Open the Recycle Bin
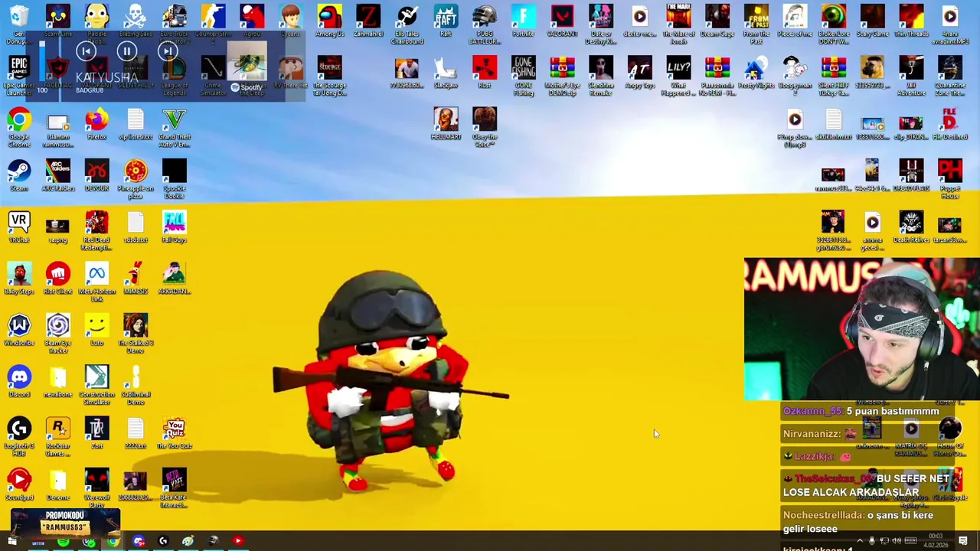The width and height of the screenshot is (980, 551). coord(19,24)
